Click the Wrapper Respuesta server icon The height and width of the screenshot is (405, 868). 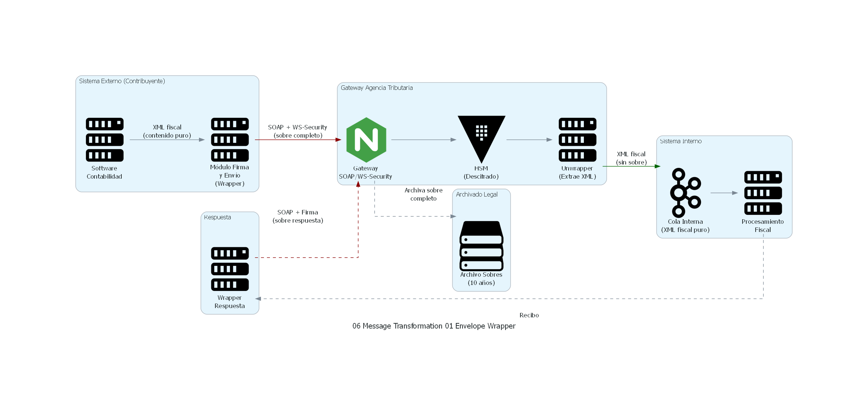click(x=230, y=269)
